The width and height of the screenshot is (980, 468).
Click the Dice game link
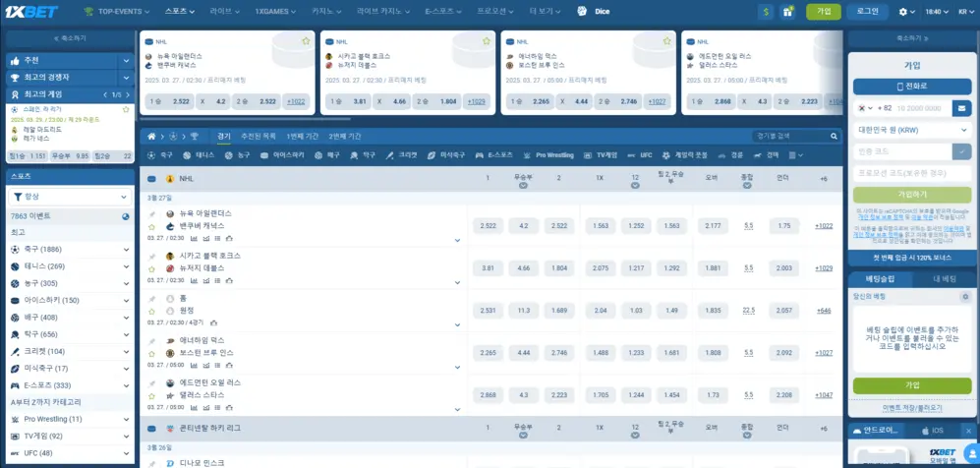pos(593,11)
